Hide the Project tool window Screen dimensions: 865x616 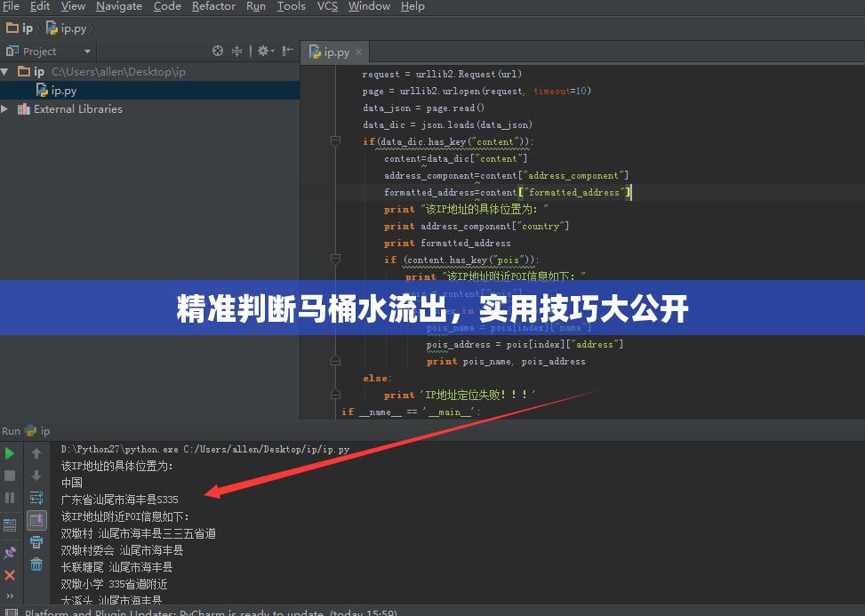point(287,52)
